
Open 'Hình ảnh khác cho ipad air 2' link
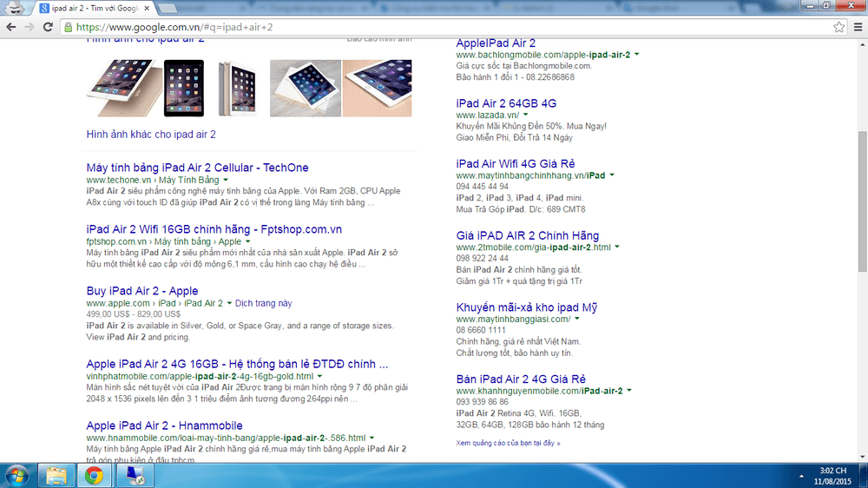[151, 134]
